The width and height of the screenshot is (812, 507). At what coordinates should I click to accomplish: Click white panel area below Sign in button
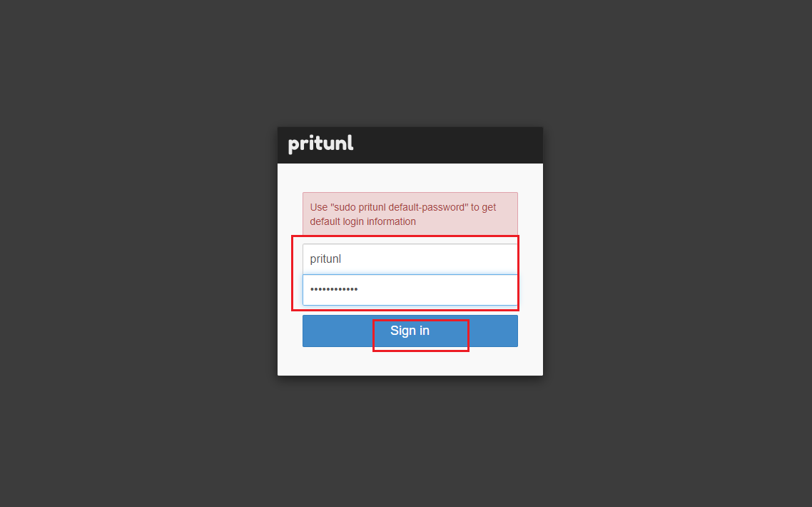410,361
